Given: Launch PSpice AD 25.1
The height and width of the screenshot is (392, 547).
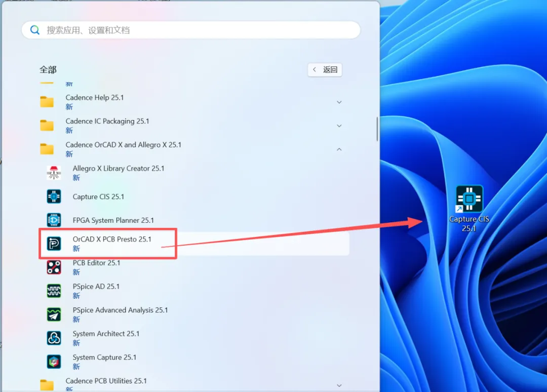Looking at the screenshot, I should (x=193, y=291).
